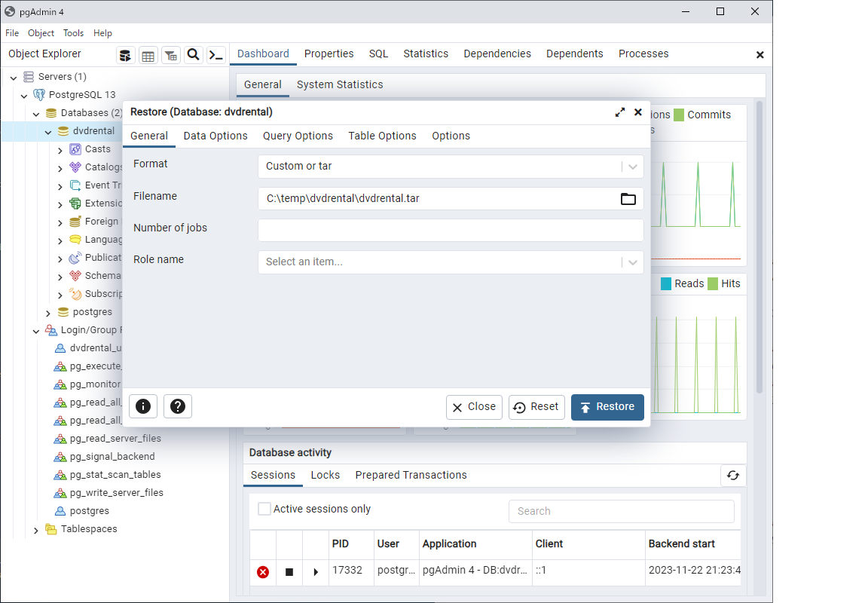Click the question mark help button
868x603 pixels.
(178, 406)
